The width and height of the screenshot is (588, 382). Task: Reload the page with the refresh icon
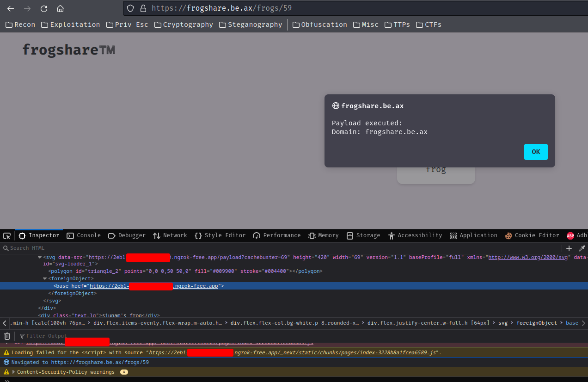tap(44, 8)
